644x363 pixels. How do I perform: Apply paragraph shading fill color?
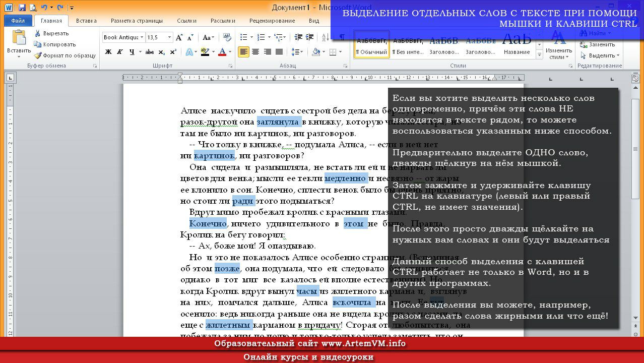click(x=315, y=52)
